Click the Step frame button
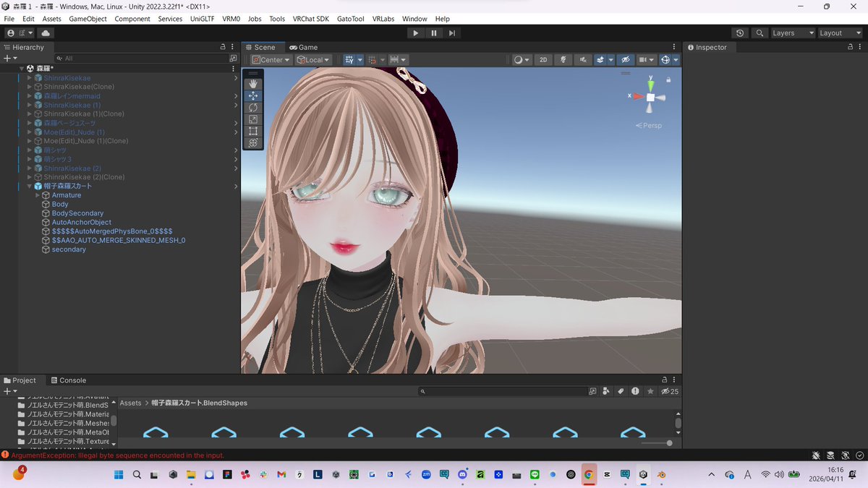This screenshot has height=488, width=868. 452,33
